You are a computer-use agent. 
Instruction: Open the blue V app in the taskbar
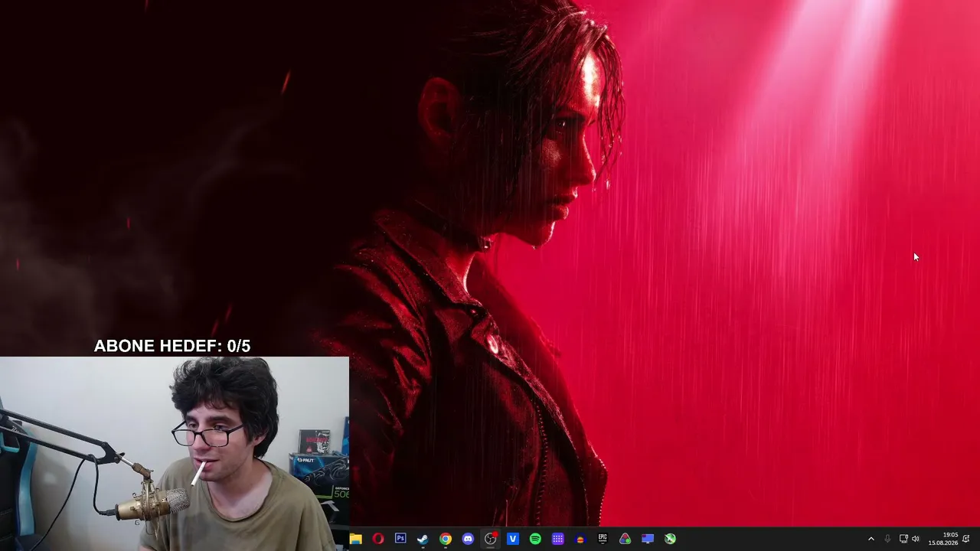click(513, 539)
